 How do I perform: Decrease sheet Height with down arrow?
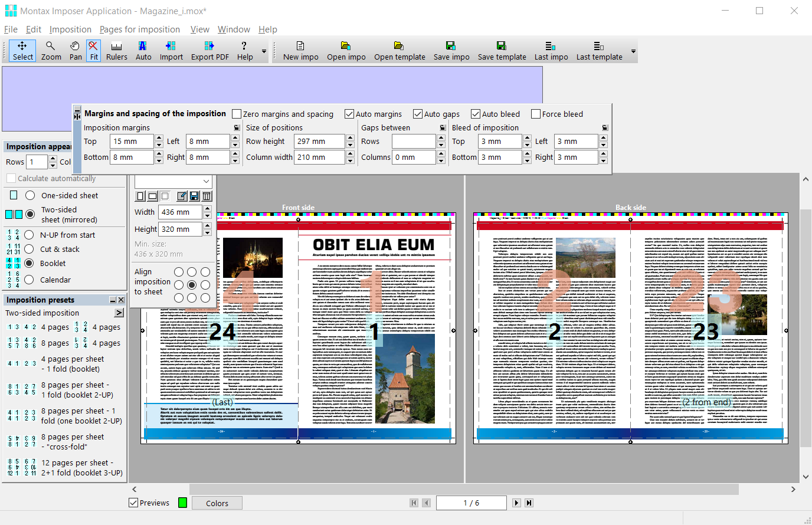click(207, 232)
